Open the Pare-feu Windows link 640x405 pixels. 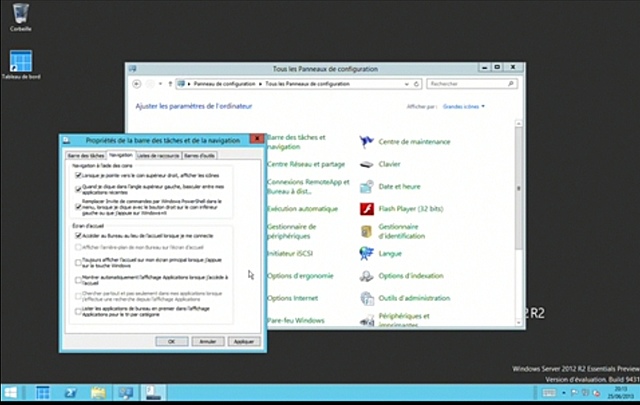coord(296,320)
